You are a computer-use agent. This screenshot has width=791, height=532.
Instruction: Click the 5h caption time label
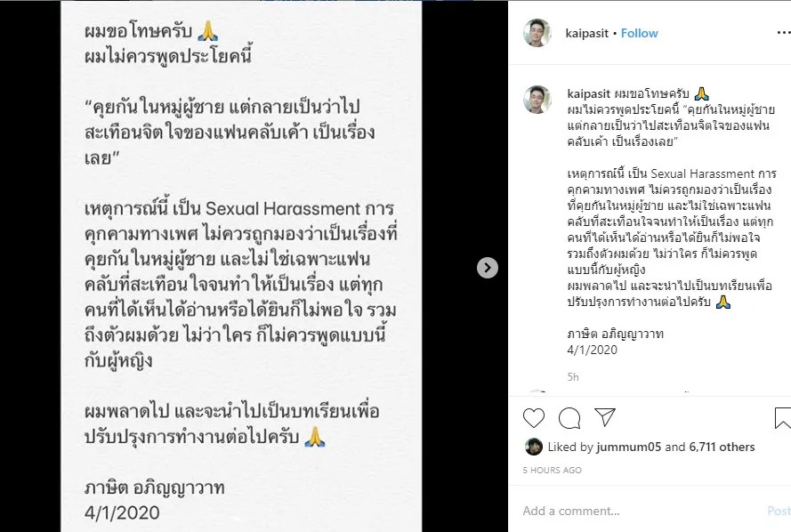click(x=573, y=376)
